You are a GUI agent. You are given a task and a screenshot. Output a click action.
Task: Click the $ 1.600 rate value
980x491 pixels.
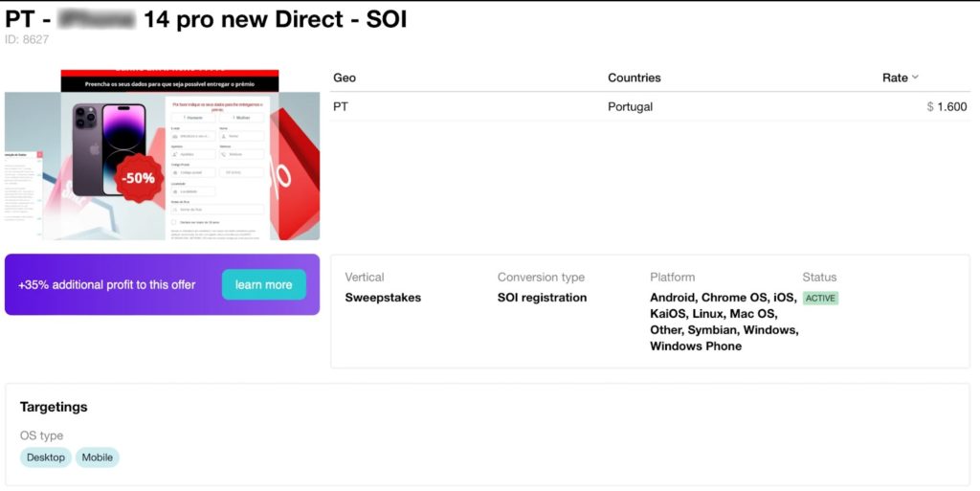tap(947, 107)
